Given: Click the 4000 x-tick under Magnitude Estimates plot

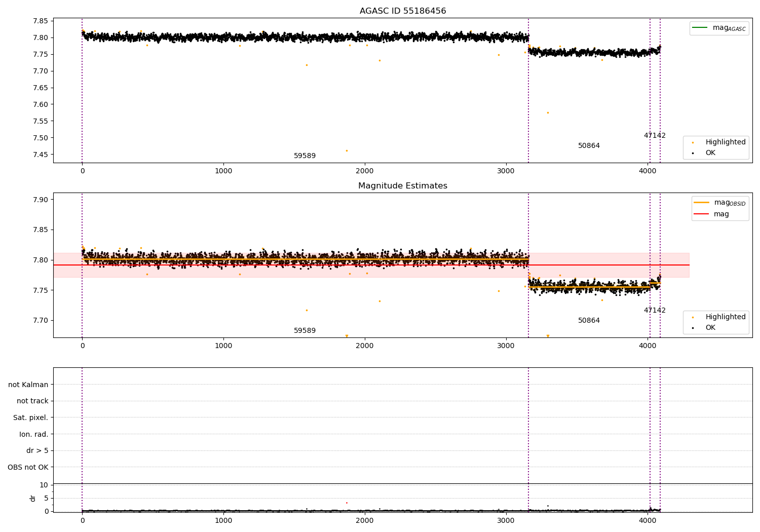Looking at the screenshot, I should click(648, 346).
